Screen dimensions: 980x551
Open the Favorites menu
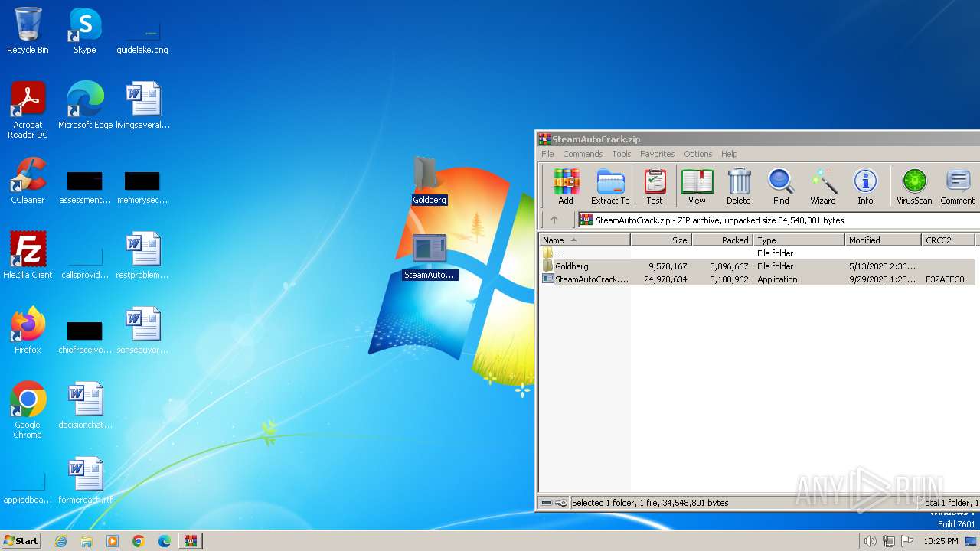(x=658, y=154)
